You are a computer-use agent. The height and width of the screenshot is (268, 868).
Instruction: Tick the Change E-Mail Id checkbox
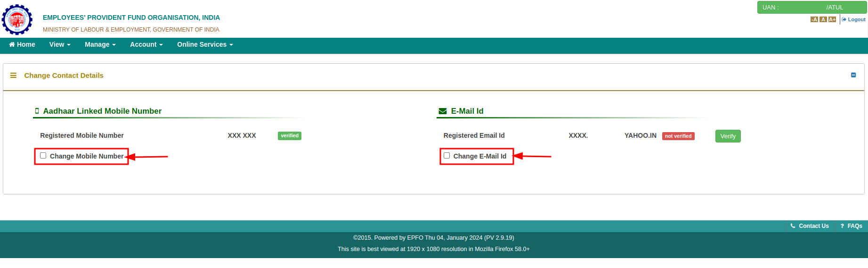coord(447,156)
